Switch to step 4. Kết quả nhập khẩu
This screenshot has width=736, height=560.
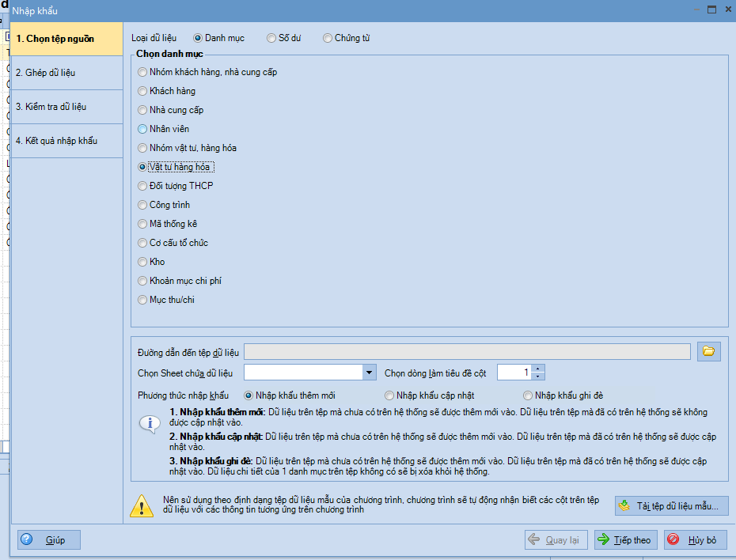pyautogui.click(x=66, y=141)
